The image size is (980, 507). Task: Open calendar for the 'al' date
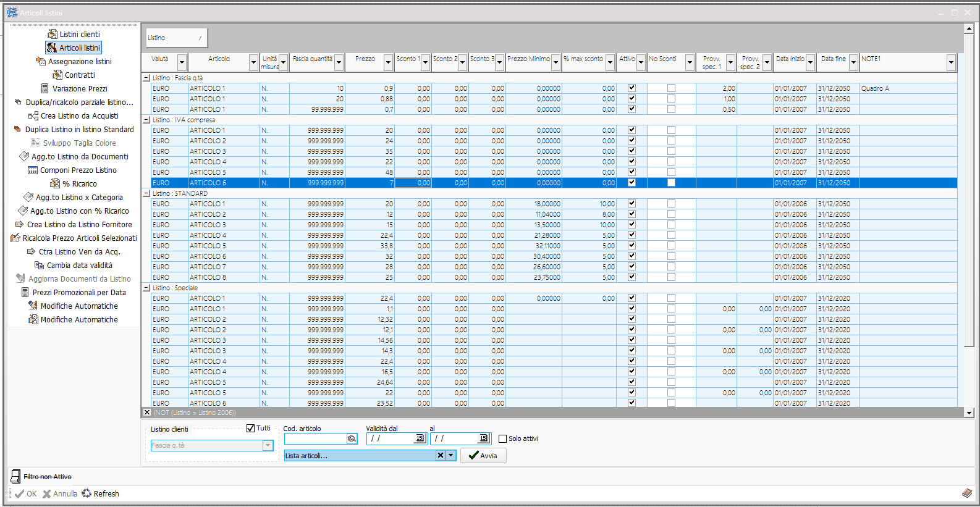coord(484,438)
